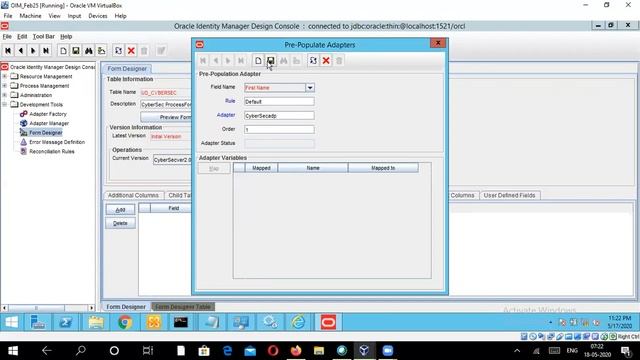Image resolution: width=640 pixels, height=360 pixels.
Task: Open guest Windows Start button
Action: pyautogui.click(x=12, y=322)
